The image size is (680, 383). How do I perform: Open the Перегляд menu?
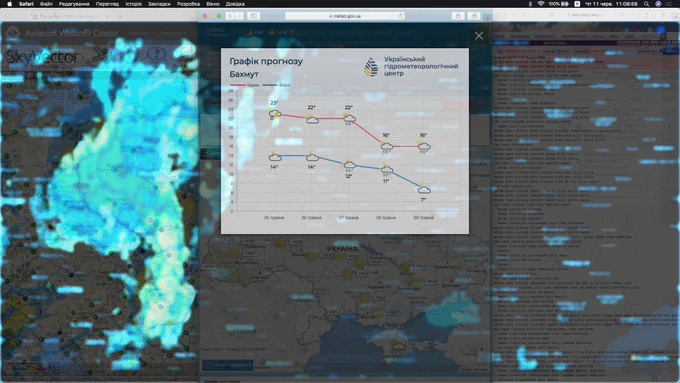coord(107,4)
